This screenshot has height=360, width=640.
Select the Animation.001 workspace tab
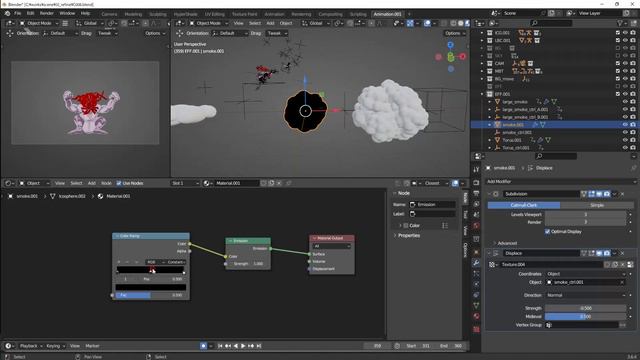tap(387, 14)
